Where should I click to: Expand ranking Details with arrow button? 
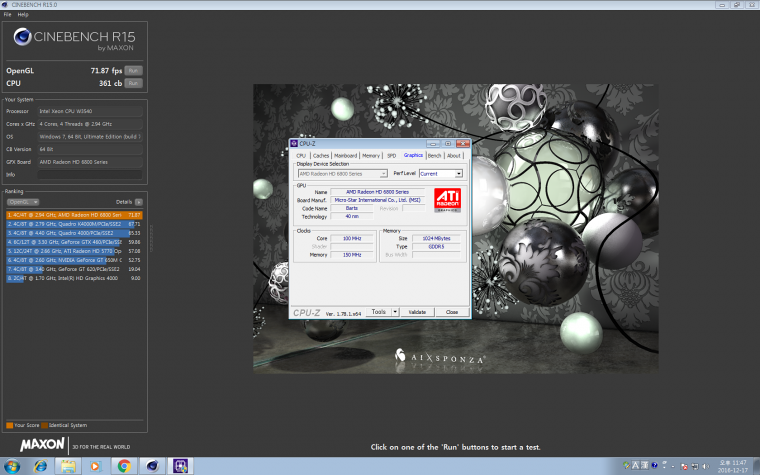(139, 202)
